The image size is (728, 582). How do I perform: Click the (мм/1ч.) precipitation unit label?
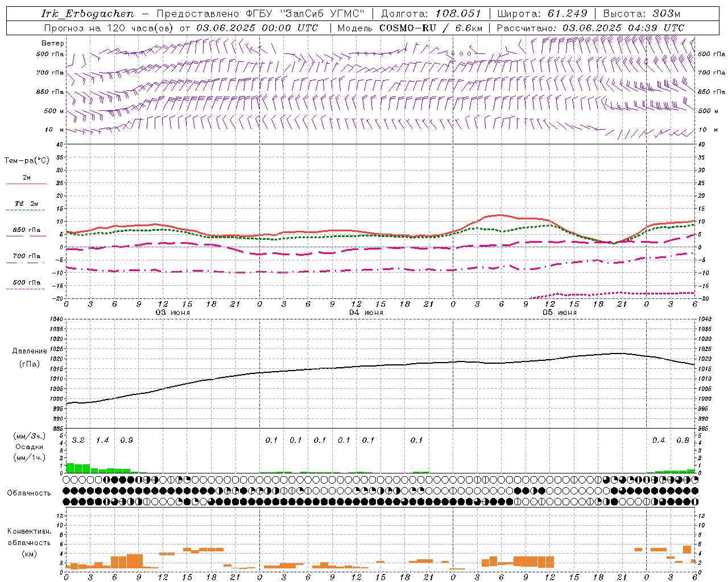pyautogui.click(x=29, y=458)
